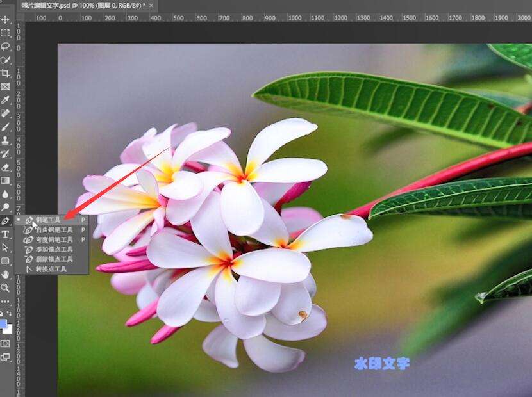Choose 弯度钢笔工具 from the flyout
The height and width of the screenshot is (397, 532).
tap(51, 239)
